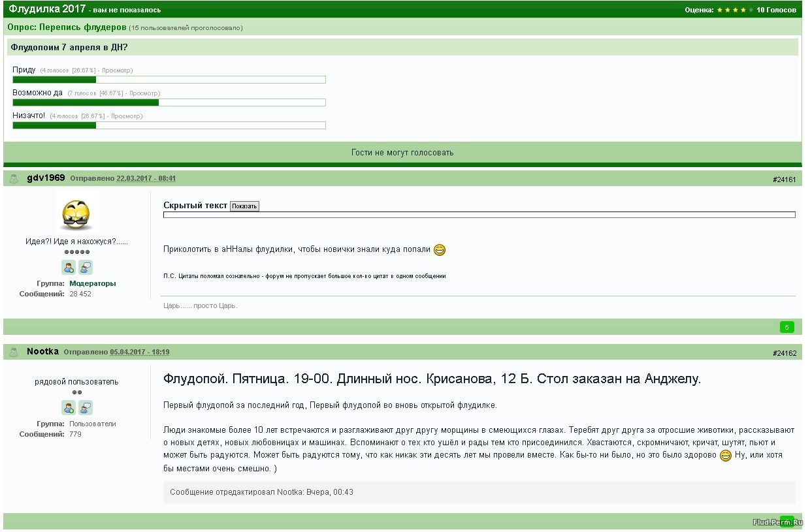
Task: Open permalink for post #24162
Action: [x=784, y=353]
